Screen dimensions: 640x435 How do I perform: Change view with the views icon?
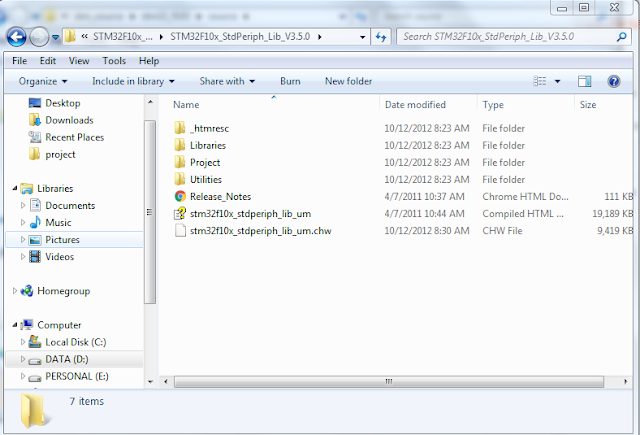tap(540, 81)
